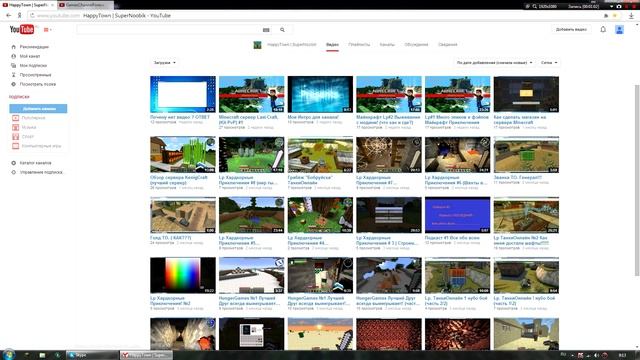
Task: Go back with the browser back arrow
Action: pyautogui.click(x=9, y=16)
